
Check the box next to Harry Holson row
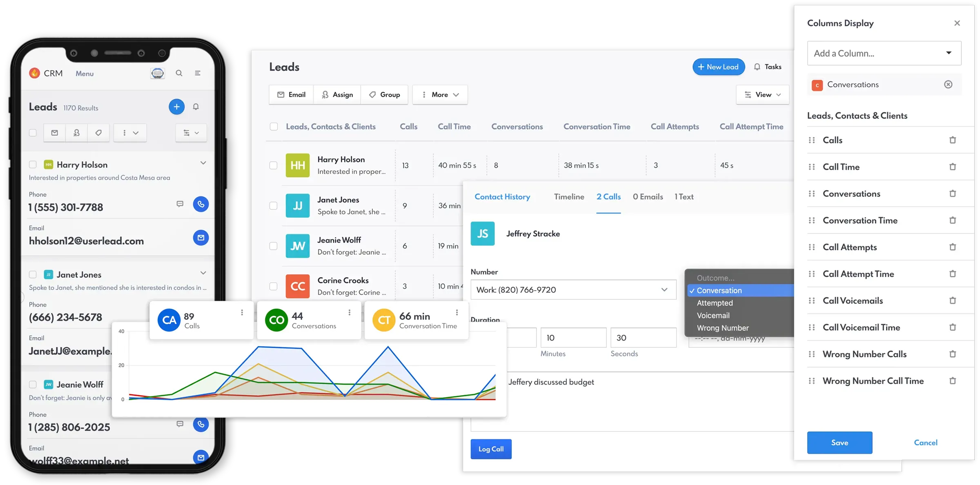click(273, 165)
